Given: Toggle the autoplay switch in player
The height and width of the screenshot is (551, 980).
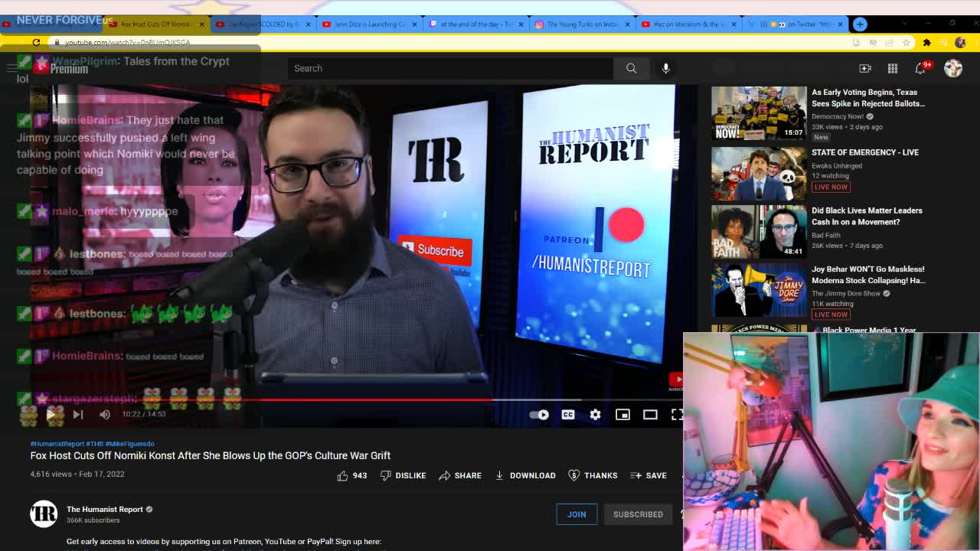Looking at the screenshot, I should [539, 415].
